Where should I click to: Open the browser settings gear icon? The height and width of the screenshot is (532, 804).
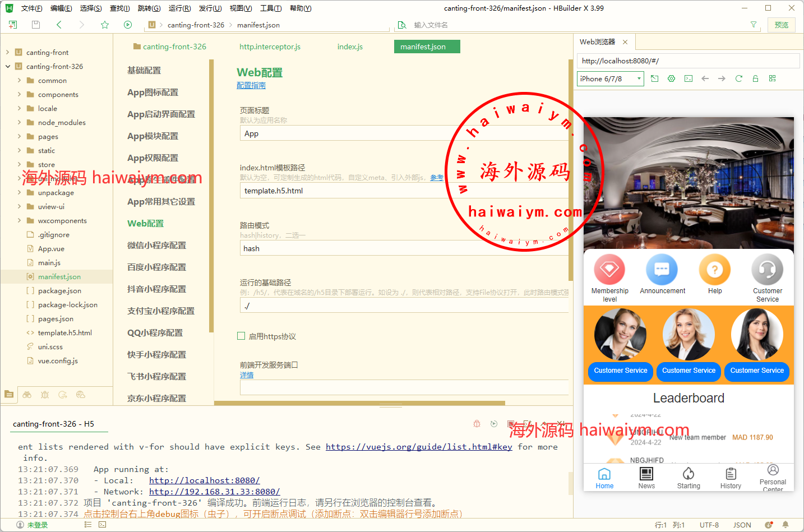click(671, 78)
